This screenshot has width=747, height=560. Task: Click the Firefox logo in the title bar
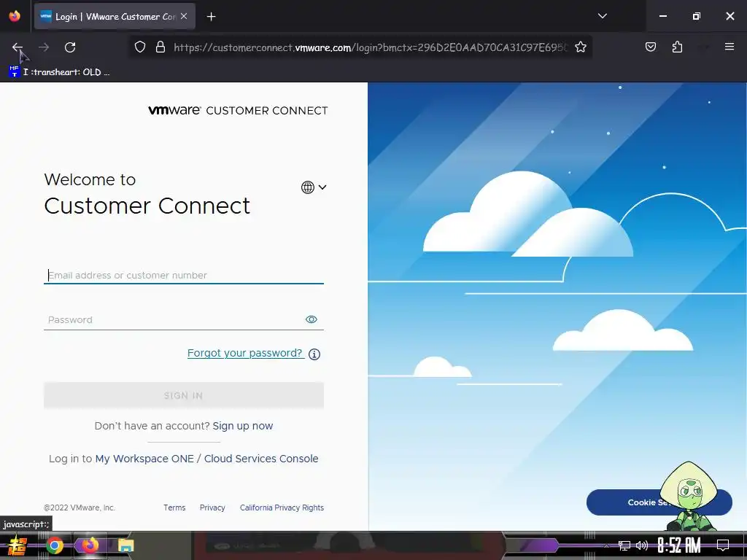(x=15, y=16)
